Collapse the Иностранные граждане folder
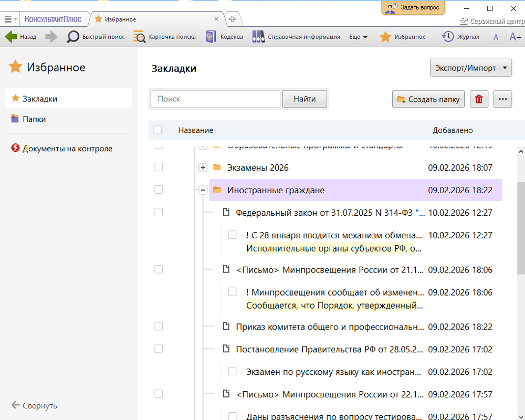The height and width of the screenshot is (420, 525). pyautogui.click(x=203, y=190)
